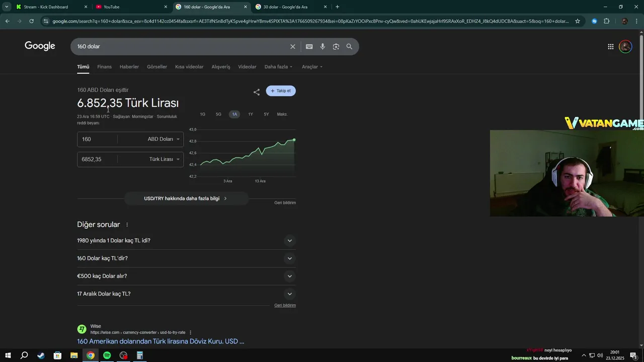This screenshot has width=644, height=362.
Task: Open Microsoft Store from the taskbar
Action: pos(57,355)
